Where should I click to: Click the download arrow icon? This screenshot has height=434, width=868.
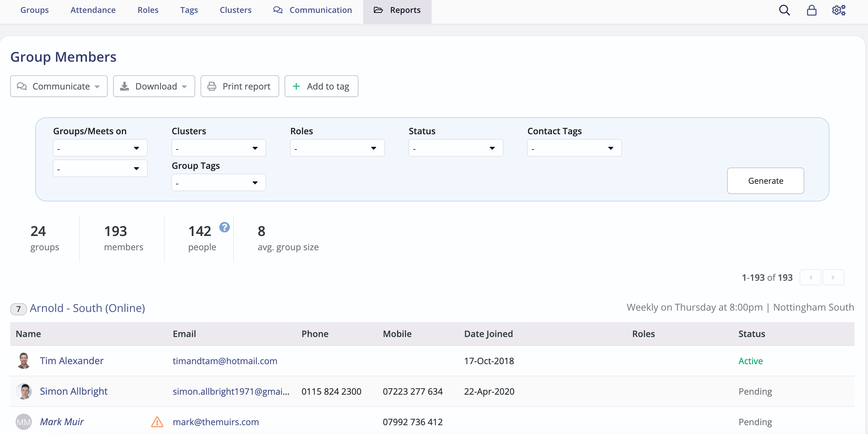coord(124,86)
